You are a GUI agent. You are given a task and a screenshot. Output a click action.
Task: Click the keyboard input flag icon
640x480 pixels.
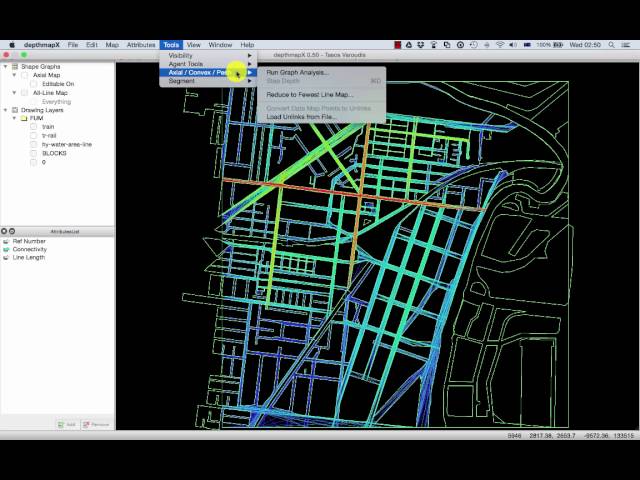(527, 45)
